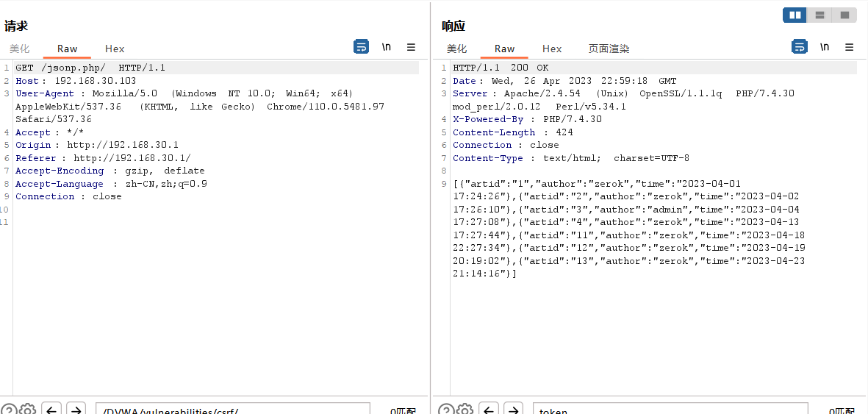Image resolution: width=868 pixels, height=414 pixels.
Task: Open request search help icon
Action: point(8,410)
